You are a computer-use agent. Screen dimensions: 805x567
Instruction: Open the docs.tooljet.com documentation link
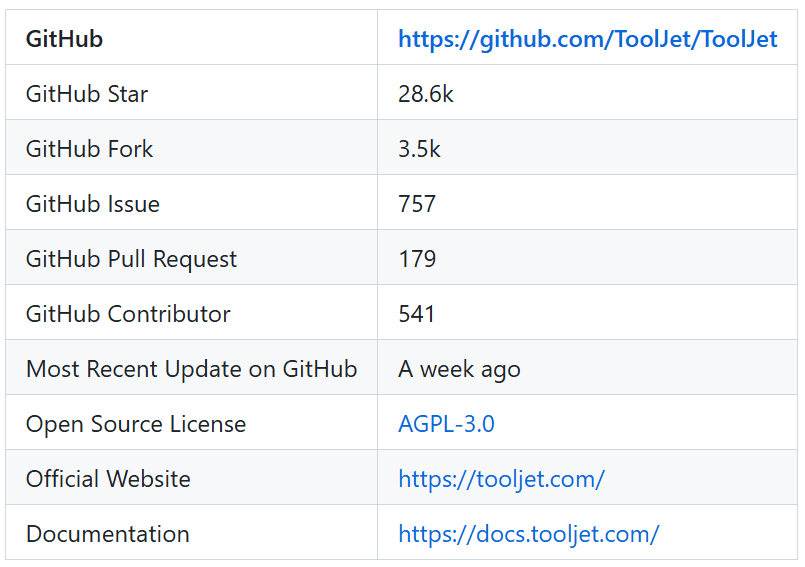529,534
